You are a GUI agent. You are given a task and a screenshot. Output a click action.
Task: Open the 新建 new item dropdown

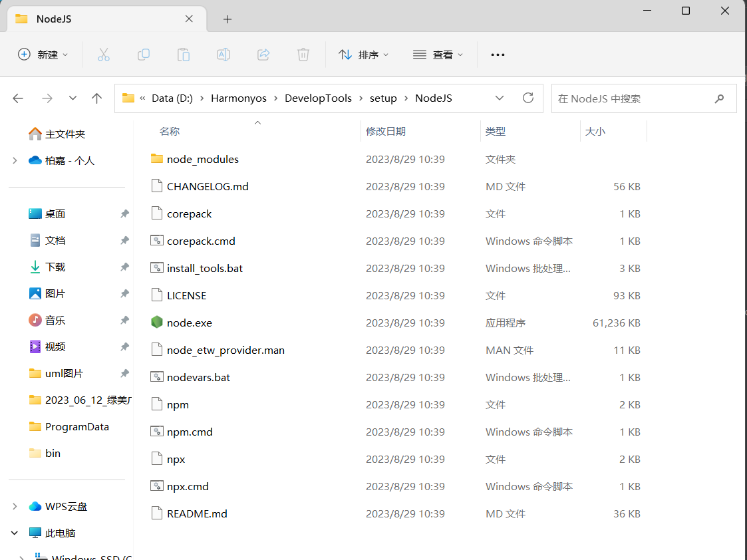tap(43, 55)
